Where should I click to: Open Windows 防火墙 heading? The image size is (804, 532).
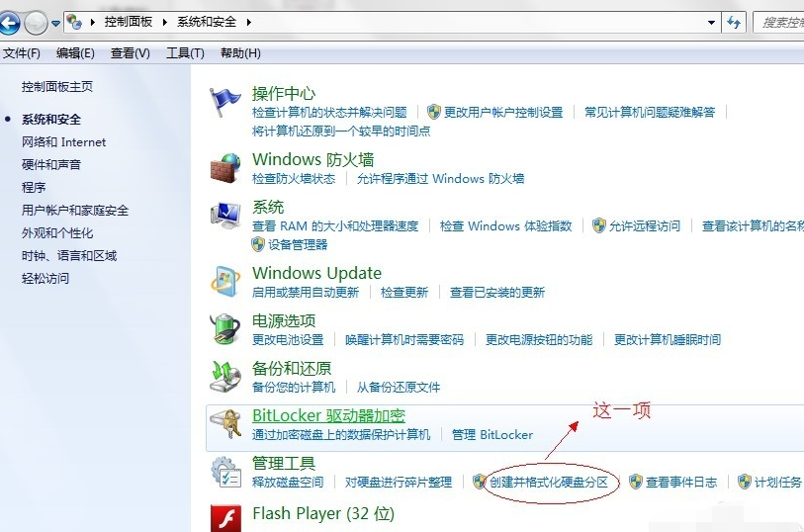tap(313, 159)
